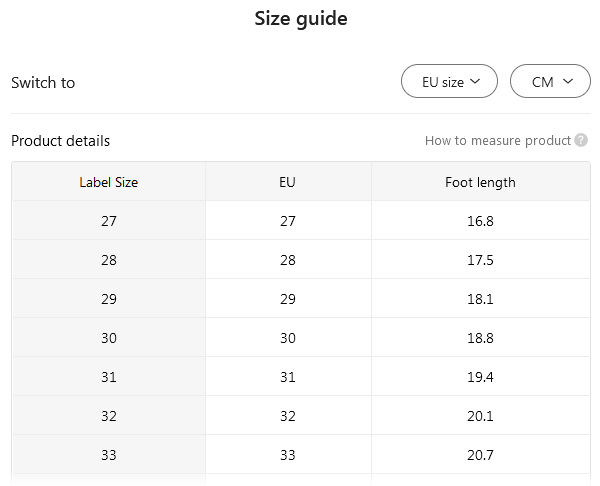
Task: Click foot length value 17.5
Action: coord(480,260)
